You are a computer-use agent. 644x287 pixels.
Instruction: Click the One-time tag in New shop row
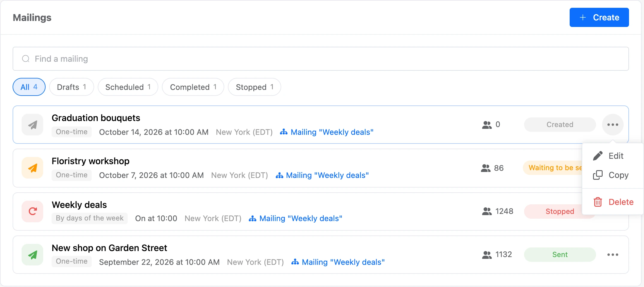(x=72, y=261)
